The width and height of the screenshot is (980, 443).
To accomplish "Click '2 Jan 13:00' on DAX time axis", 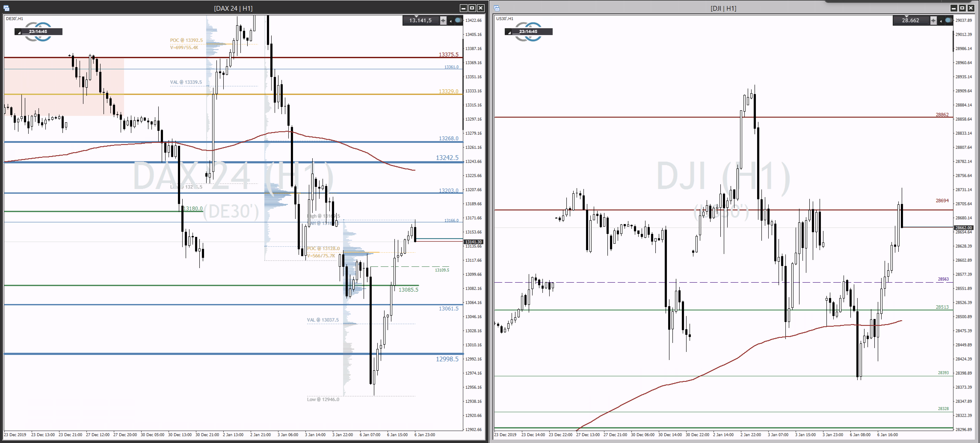I will (233, 435).
